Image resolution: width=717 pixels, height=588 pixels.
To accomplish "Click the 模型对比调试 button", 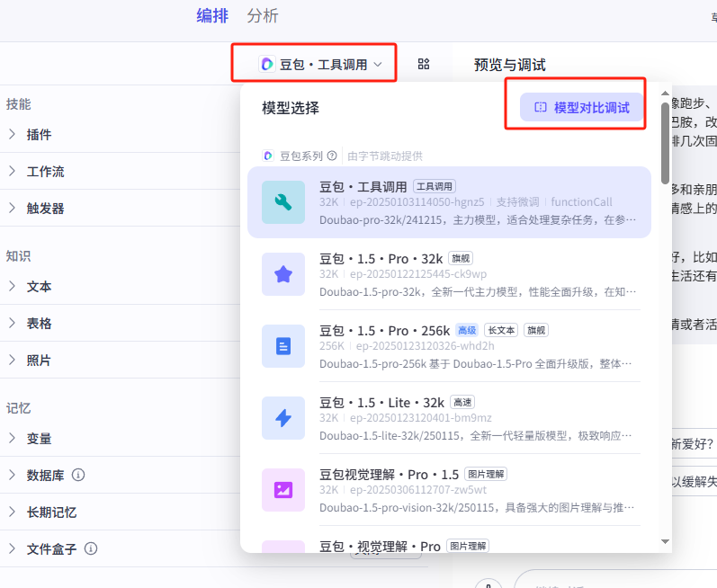I will 582,107.
